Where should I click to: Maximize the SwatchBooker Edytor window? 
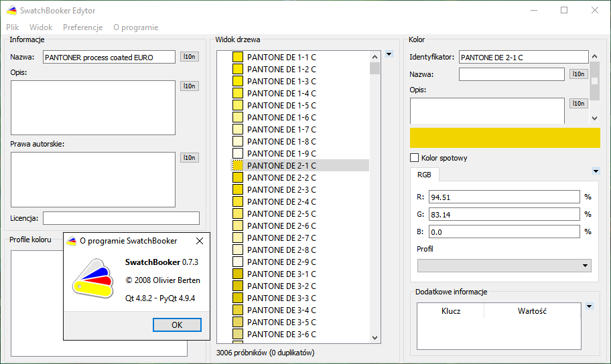[x=564, y=10]
